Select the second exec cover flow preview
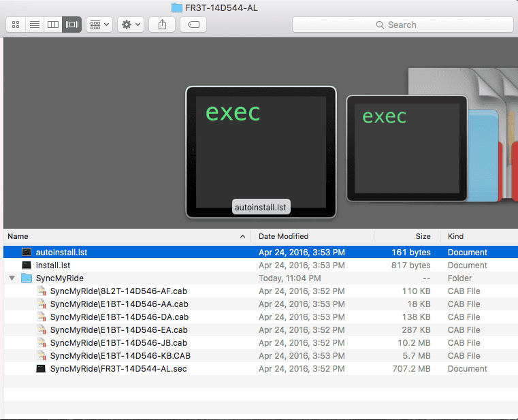Image resolution: width=518 pixels, height=420 pixels. pos(406,148)
